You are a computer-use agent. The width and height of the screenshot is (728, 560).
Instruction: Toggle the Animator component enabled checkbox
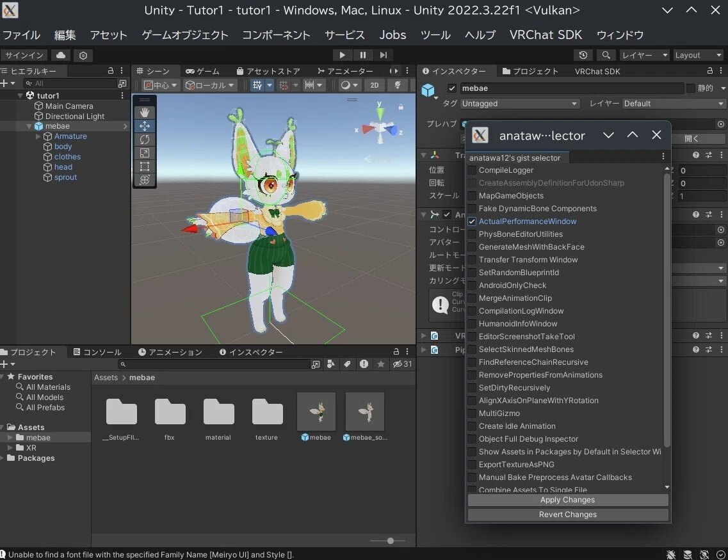pos(447,214)
